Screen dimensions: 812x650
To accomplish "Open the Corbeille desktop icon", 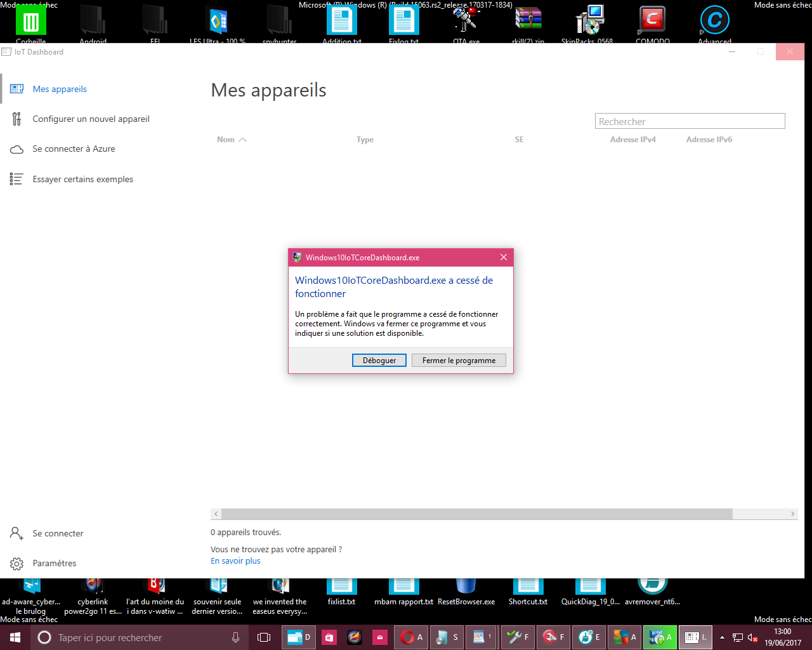I will click(x=30, y=23).
